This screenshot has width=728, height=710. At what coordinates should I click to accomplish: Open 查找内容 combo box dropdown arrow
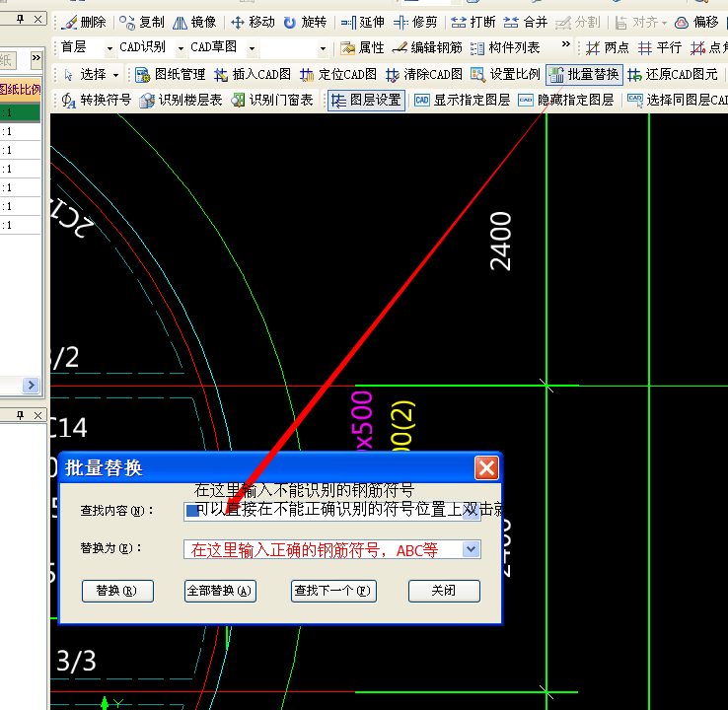tap(471, 512)
